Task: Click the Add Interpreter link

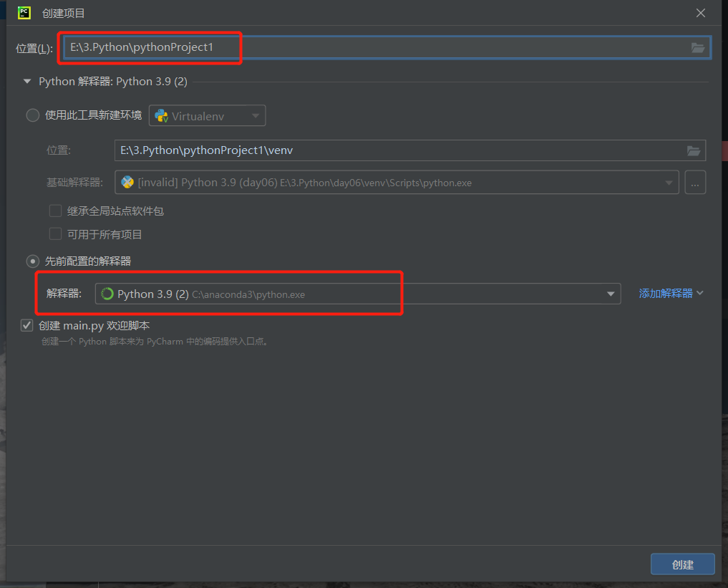Action: tap(671, 294)
